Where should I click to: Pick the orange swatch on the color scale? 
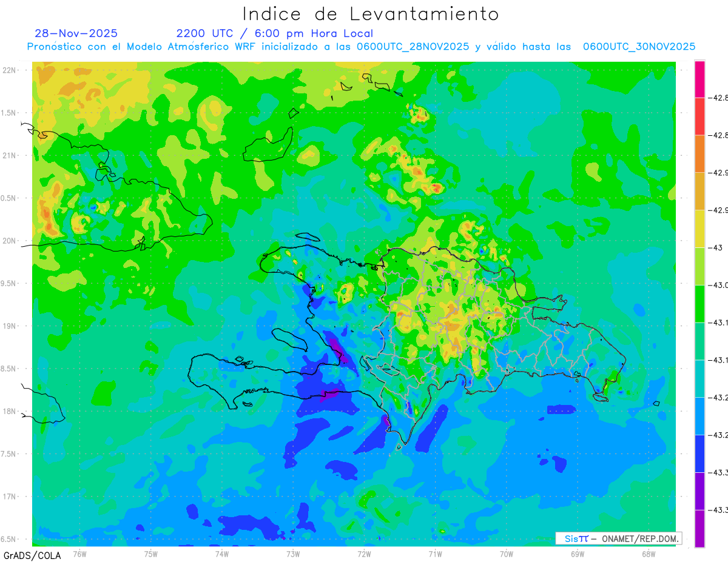pos(699,154)
